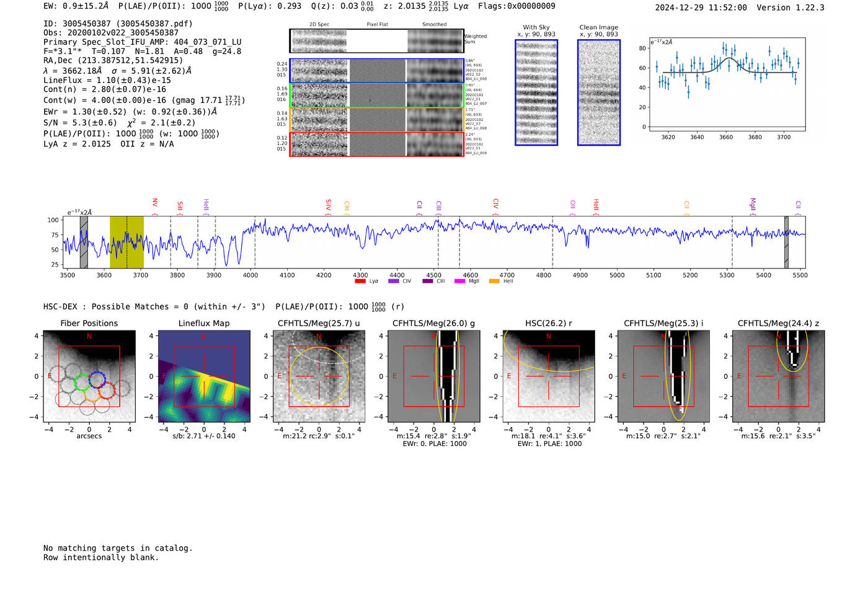Open the HSC(26.2) r cutout
The height and width of the screenshot is (591, 868).
548,376
